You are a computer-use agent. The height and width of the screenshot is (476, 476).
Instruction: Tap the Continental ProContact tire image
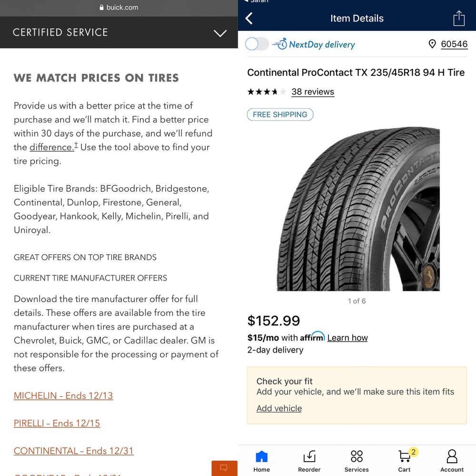[x=357, y=208]
